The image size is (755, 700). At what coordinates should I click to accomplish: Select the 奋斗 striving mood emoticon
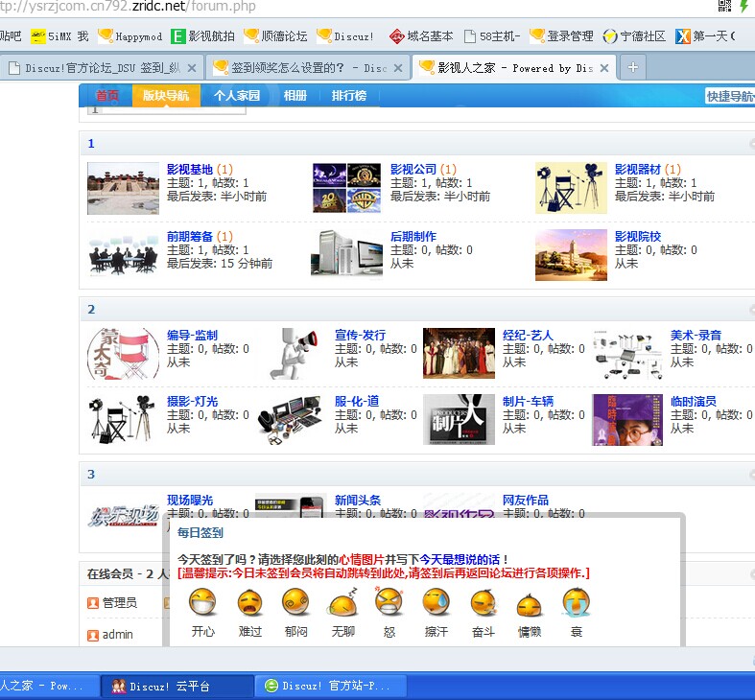pos(483,603)
